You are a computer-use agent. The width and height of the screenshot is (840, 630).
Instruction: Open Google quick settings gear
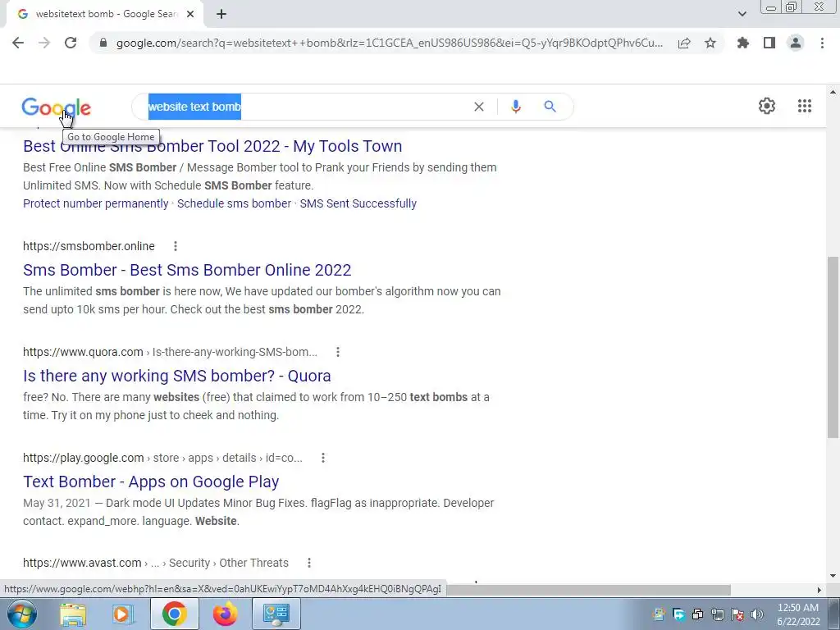click(767, 106)
